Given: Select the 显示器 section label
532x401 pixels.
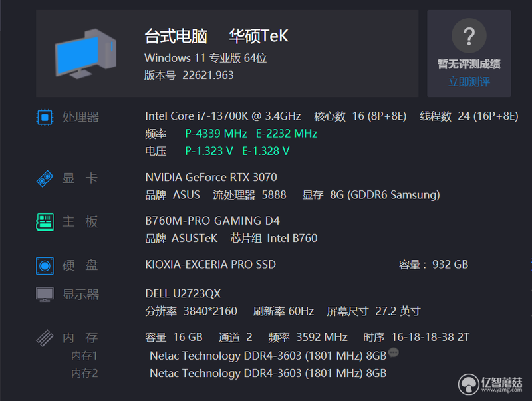Looking at the screenshot, I should coord(80,295).
